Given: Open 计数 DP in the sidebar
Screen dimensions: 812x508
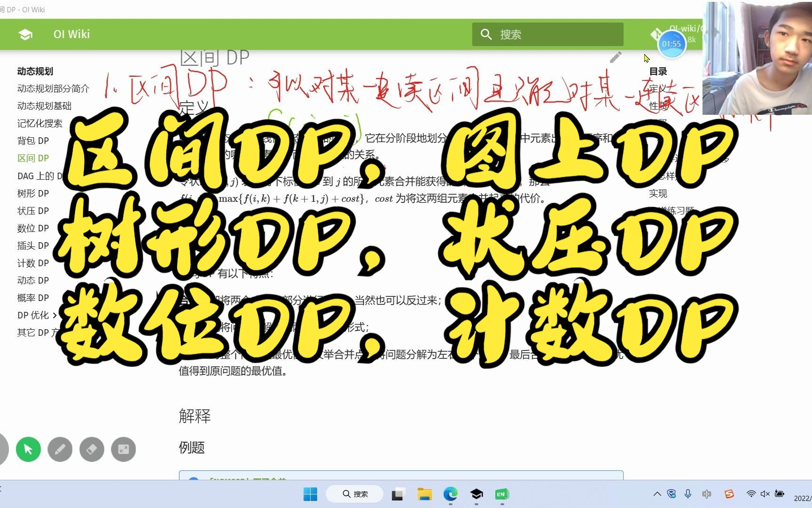Looking at the screenshot, I should [x=33, y=263].
